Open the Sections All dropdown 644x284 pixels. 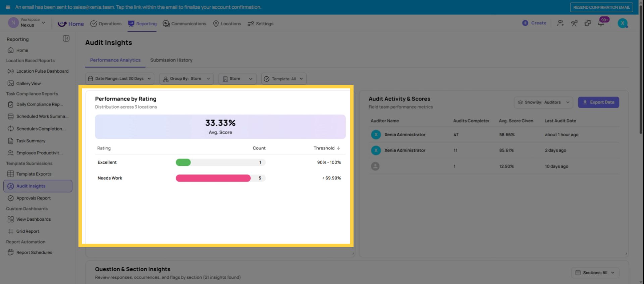click(595, 273)
